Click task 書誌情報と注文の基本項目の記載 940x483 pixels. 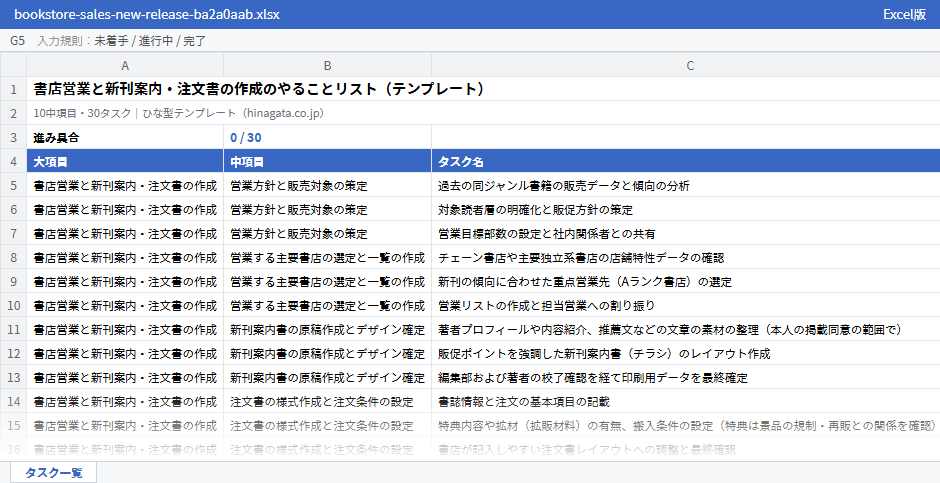(x=686, y=401)
